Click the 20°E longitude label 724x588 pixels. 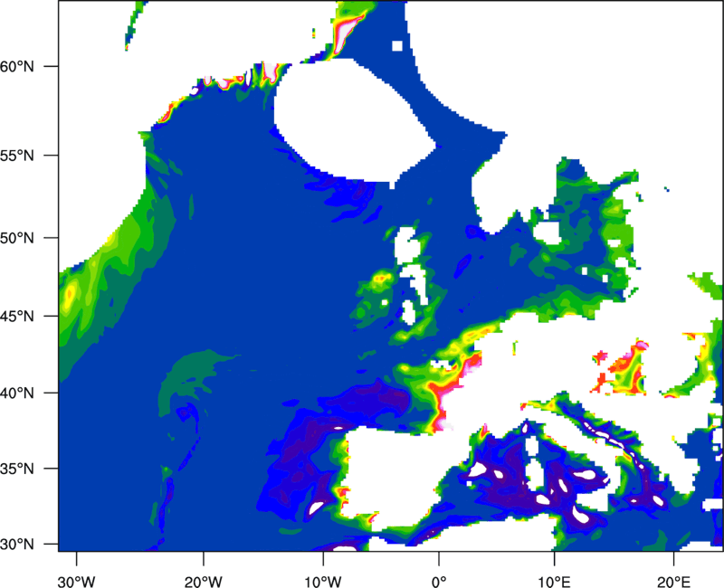[673, 582]
